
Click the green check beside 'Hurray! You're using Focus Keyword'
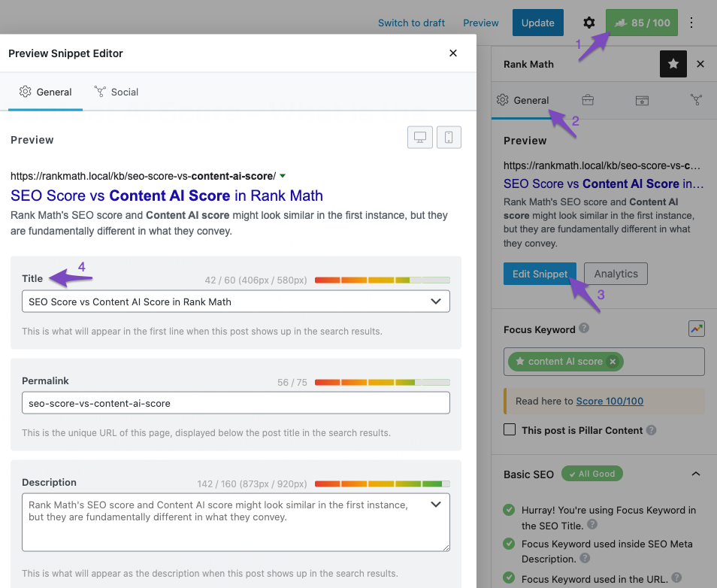coord(509,509)
